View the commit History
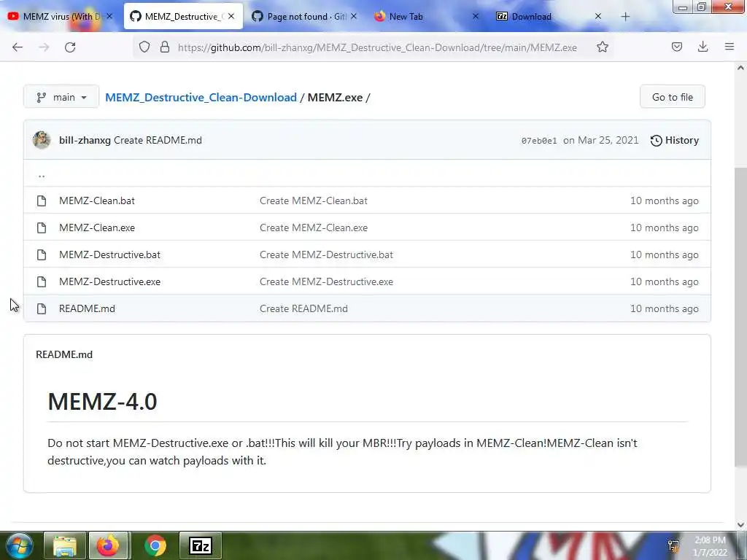 (x=675, y=140)
